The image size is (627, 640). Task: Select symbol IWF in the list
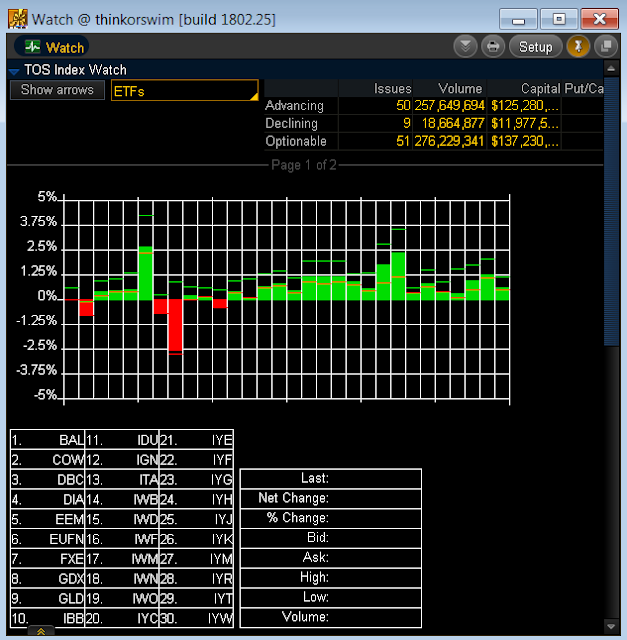(x=122, y=539)
